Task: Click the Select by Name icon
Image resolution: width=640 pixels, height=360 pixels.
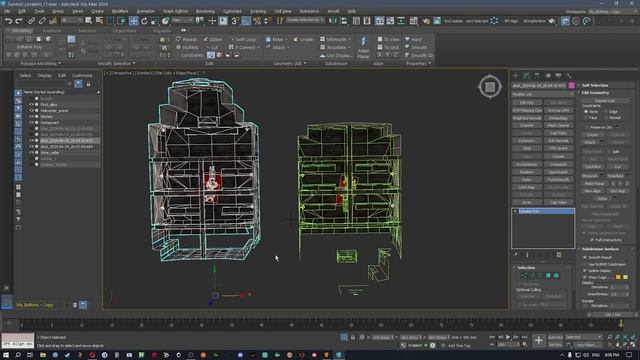Action: pyautogui.click(x=99, y=21)
